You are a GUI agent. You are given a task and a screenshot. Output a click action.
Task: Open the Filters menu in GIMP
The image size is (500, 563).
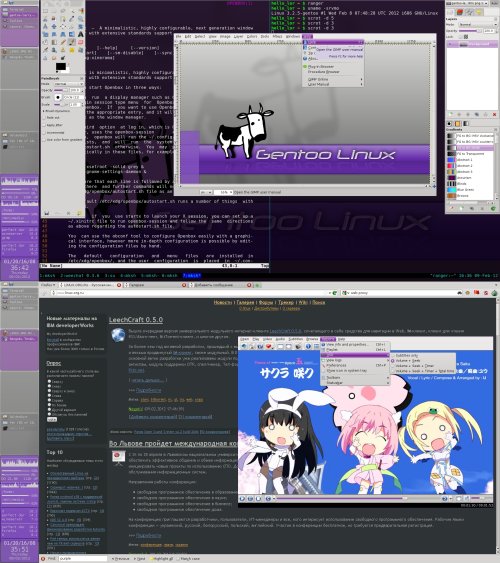coord(277,37)
